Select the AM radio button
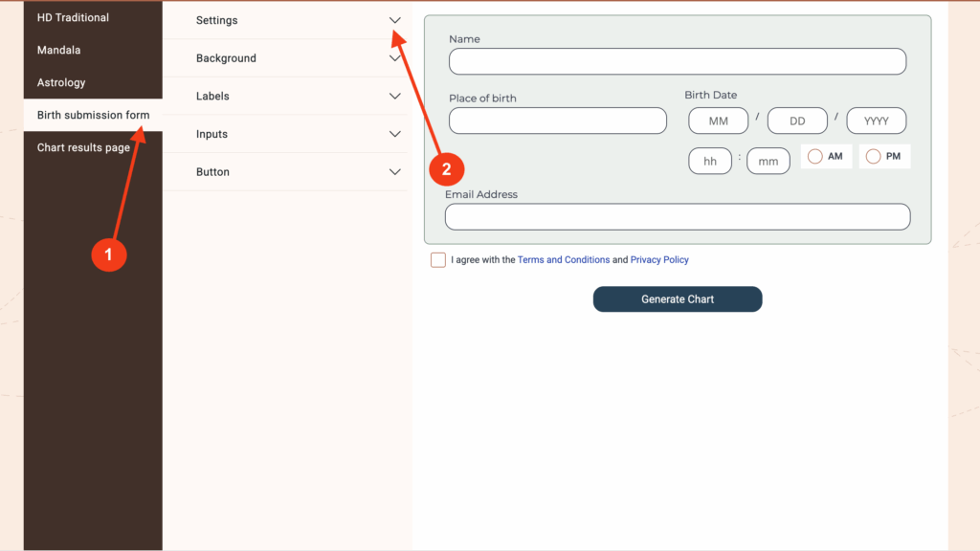 815,156
